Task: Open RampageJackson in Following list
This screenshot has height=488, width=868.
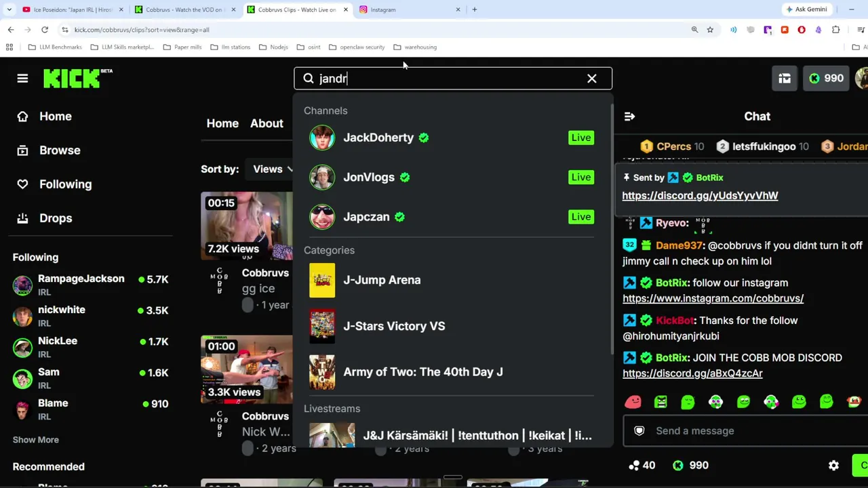Action: tap(90, 285)
